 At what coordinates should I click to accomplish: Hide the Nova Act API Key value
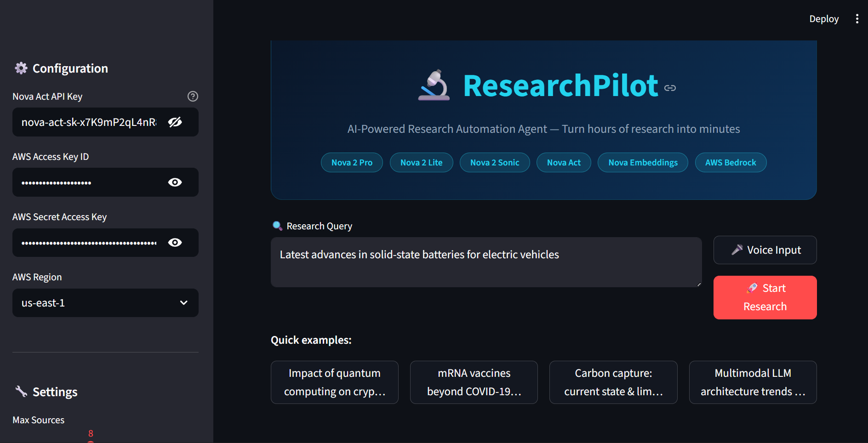(x=175, y=122)
